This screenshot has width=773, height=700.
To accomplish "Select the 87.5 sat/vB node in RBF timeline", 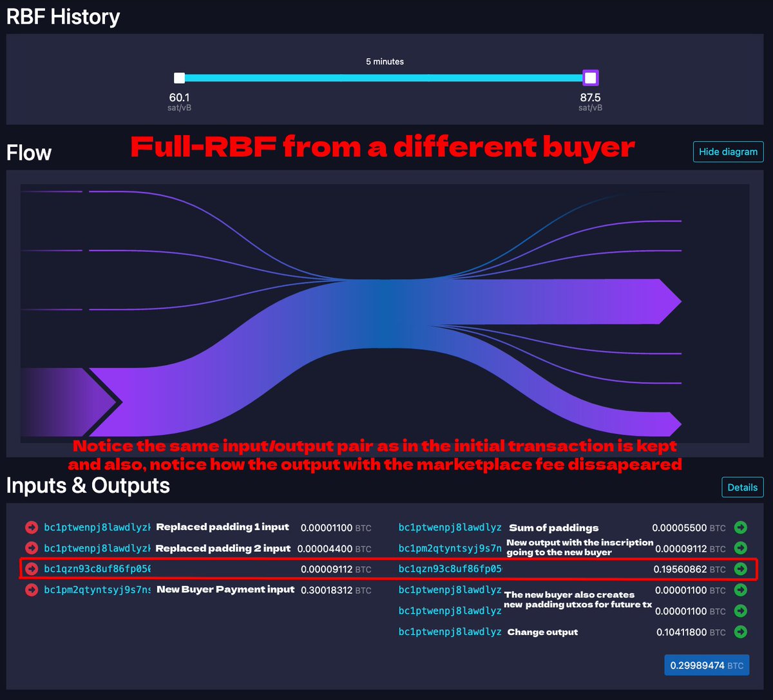I will click(x=590, y=78).
